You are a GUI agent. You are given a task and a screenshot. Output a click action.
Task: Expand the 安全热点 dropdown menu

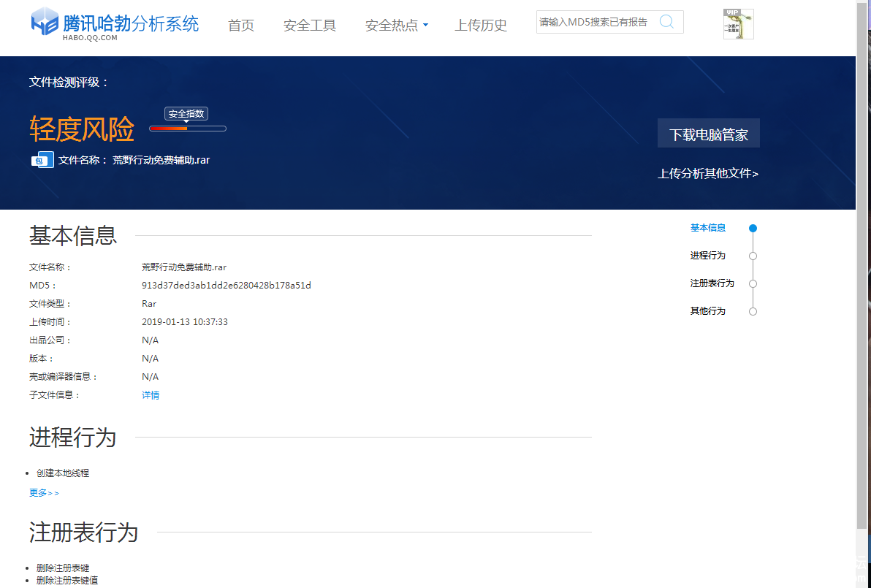[x=396, y=26]
